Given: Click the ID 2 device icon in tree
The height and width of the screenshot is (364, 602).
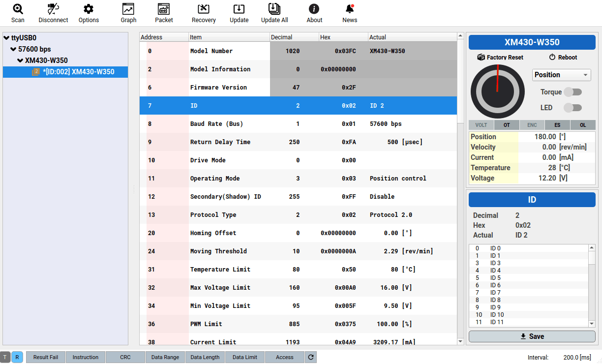Looking at the screenshot, I should [36, 72].
